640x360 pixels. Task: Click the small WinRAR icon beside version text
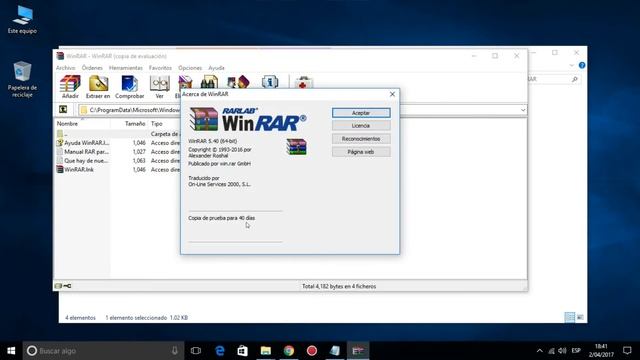[297, 147]
